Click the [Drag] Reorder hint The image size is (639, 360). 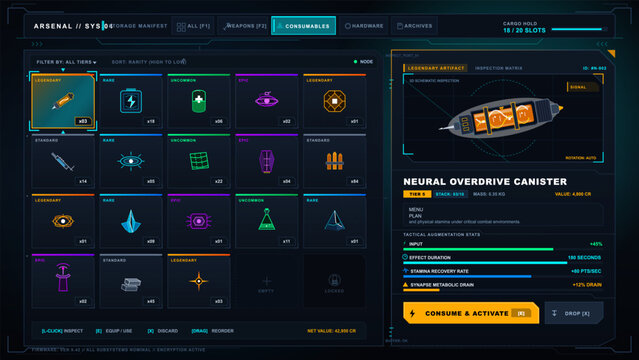pos(212,331)
